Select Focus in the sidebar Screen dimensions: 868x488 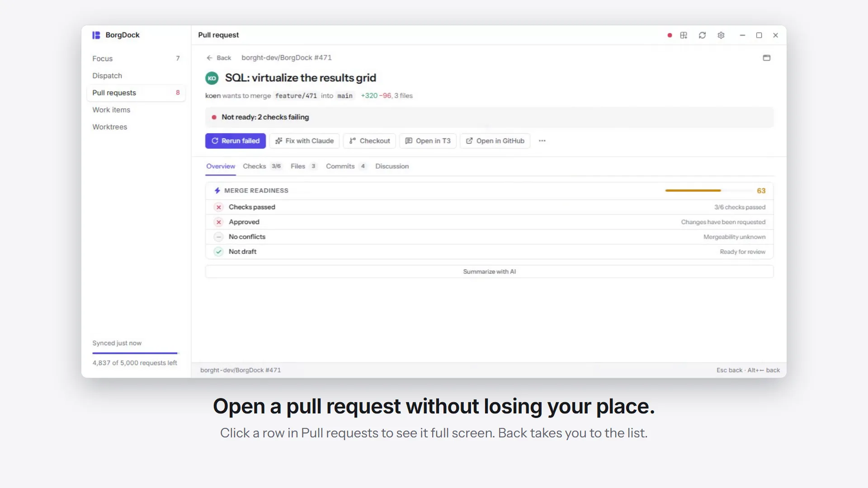point(136,59)
